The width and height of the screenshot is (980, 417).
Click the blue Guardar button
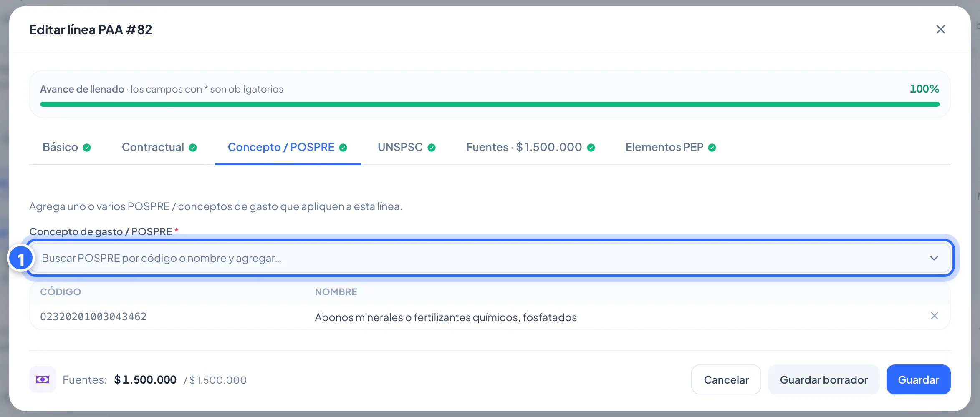point(918,379)
